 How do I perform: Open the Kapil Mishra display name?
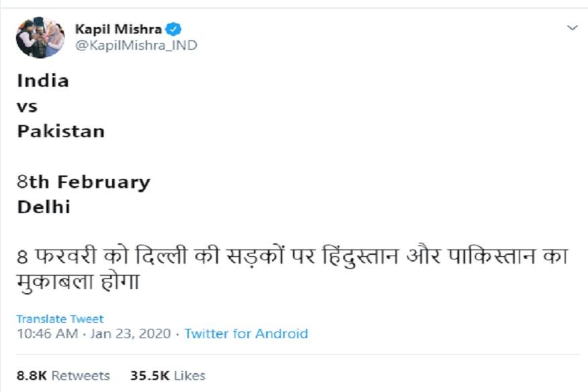(118, 29)
